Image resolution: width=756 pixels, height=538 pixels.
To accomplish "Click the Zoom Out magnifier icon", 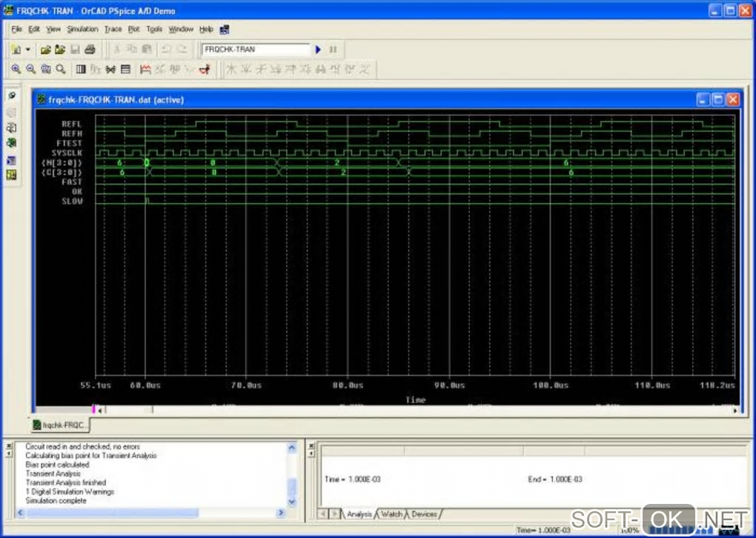I will tap(31, 69).
